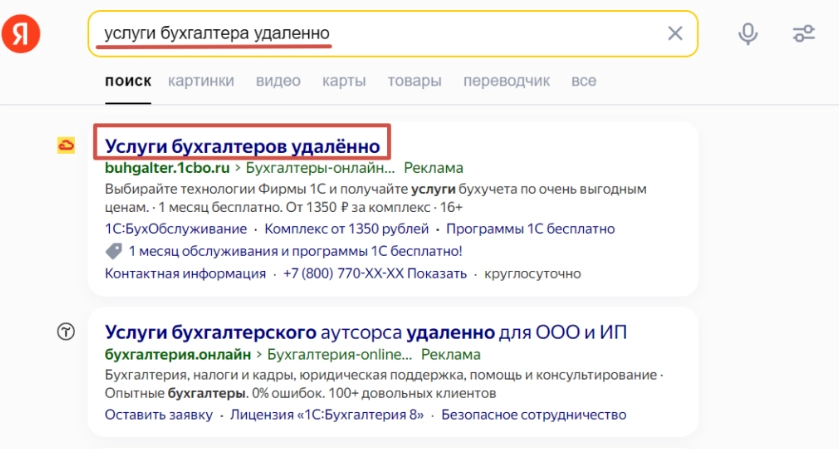
Task: Open 'Услуги бухгалтерского аутсорса удаленно' result
Action: tap(365, 331)
